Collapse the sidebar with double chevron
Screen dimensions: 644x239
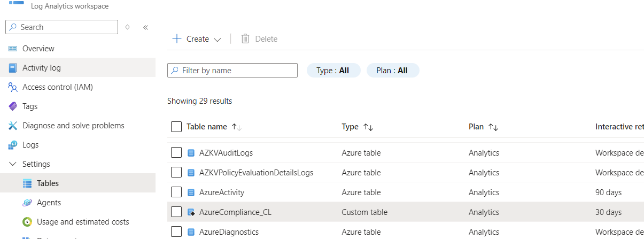(x=145, y=27)
